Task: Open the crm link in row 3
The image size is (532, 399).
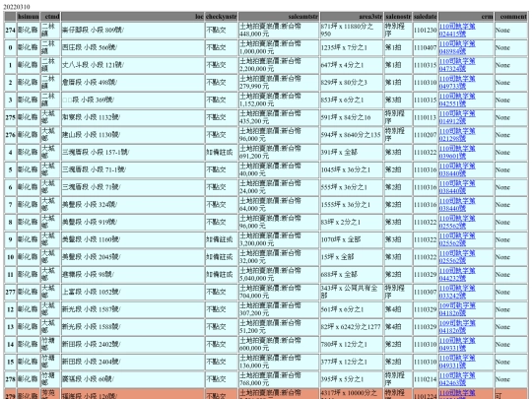Action: click(457, 100)
